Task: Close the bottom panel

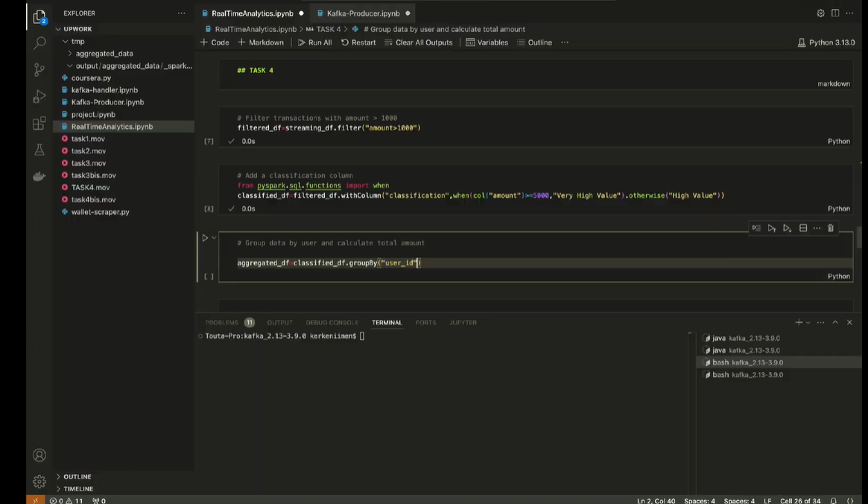Action: (x=849, y=322)
